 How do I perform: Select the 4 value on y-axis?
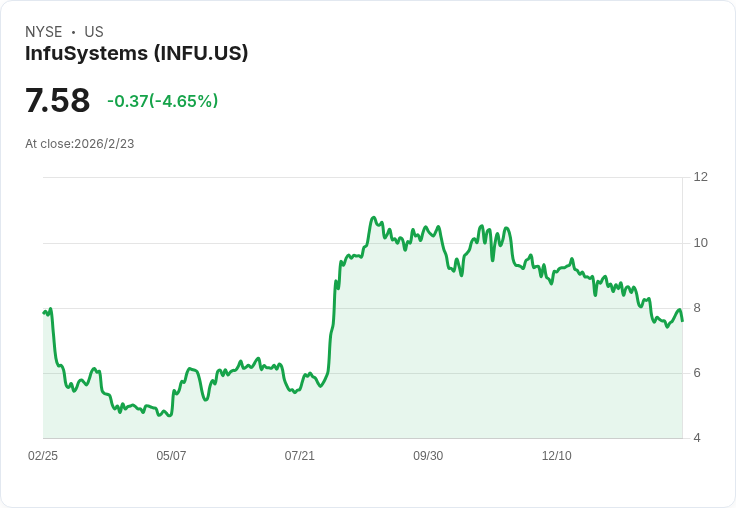coord(697,438)
